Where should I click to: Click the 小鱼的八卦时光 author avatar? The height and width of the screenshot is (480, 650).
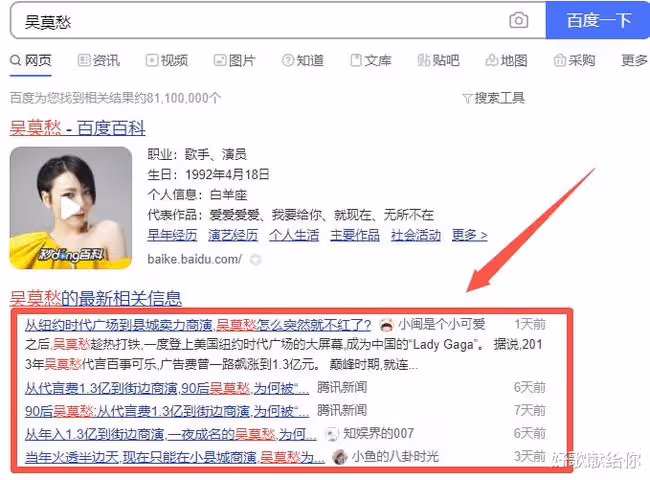340,457
